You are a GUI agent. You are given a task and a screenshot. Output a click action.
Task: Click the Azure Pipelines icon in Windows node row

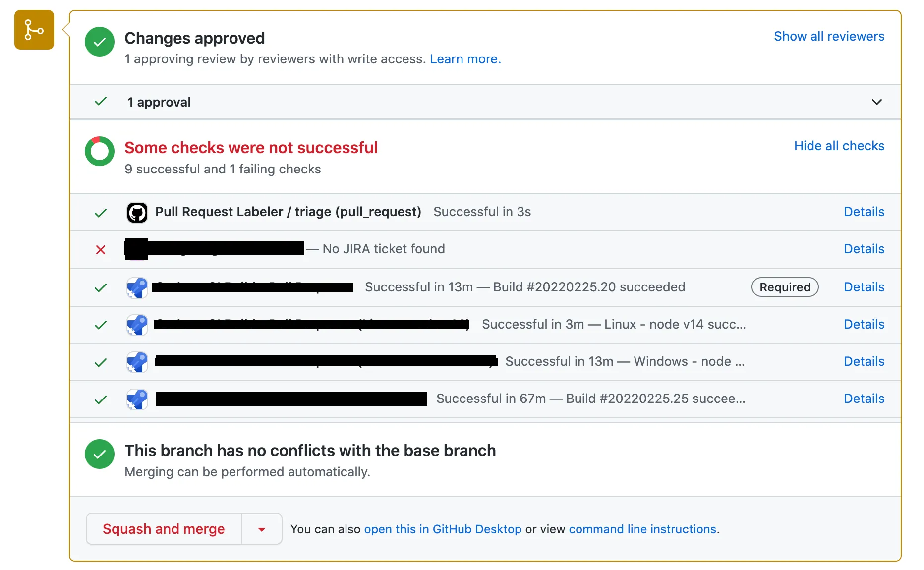[137, 362]
